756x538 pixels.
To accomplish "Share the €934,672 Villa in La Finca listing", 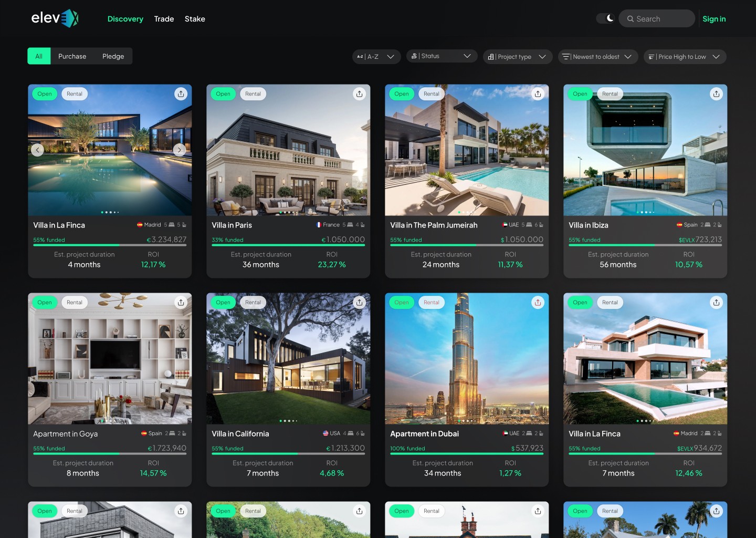I will (x=717, y=303).
